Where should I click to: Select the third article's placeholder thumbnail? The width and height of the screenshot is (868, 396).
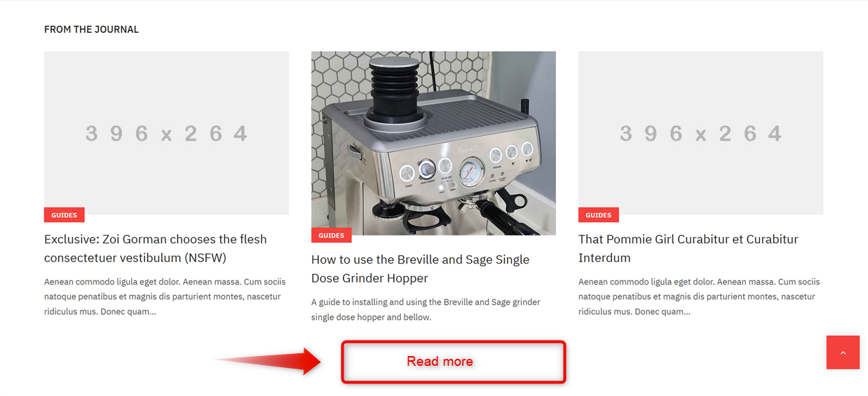(x=700, y=132)
